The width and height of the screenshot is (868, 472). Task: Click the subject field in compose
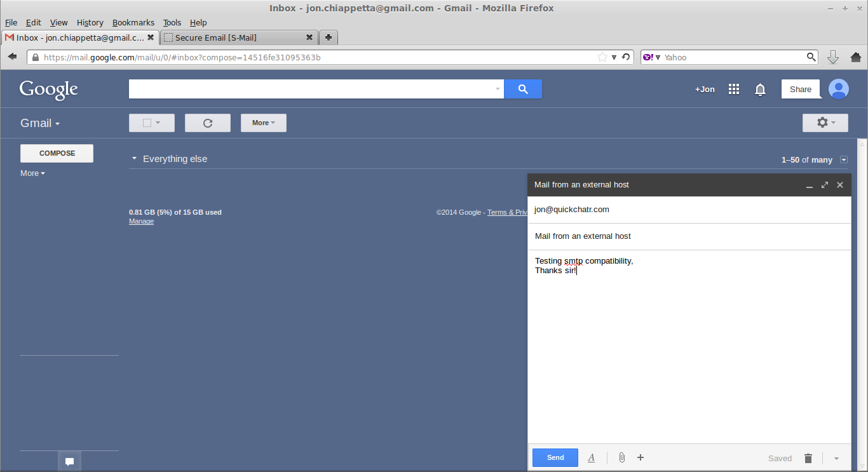click(x=689, y=236)
